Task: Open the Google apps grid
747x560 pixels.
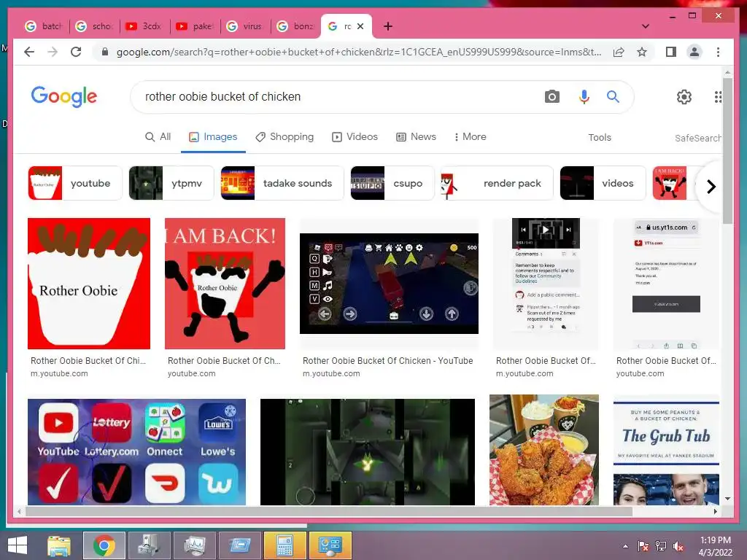Action: pos(718,97)
